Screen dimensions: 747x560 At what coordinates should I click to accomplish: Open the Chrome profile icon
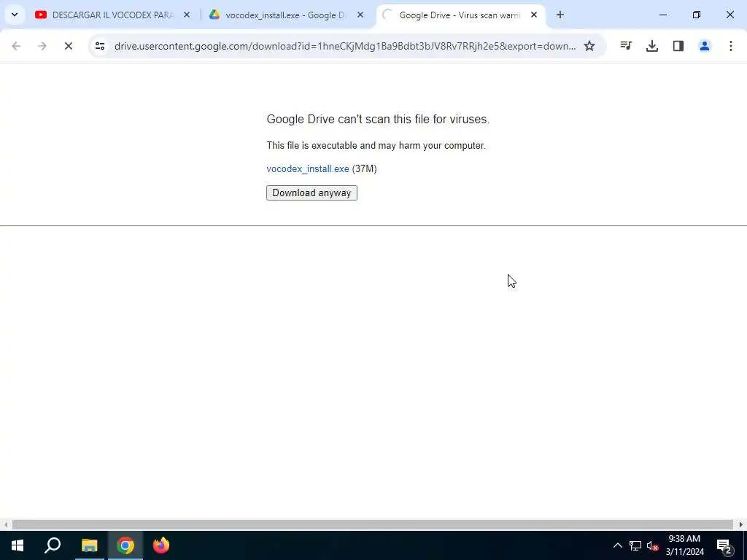[x=705, y=46]
